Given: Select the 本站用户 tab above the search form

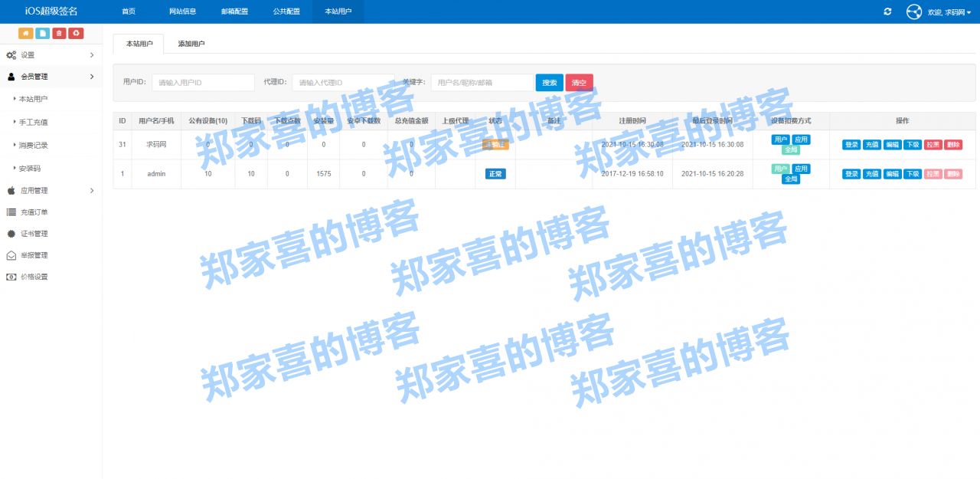Looking at the screenshot, I should pos(139,44).
